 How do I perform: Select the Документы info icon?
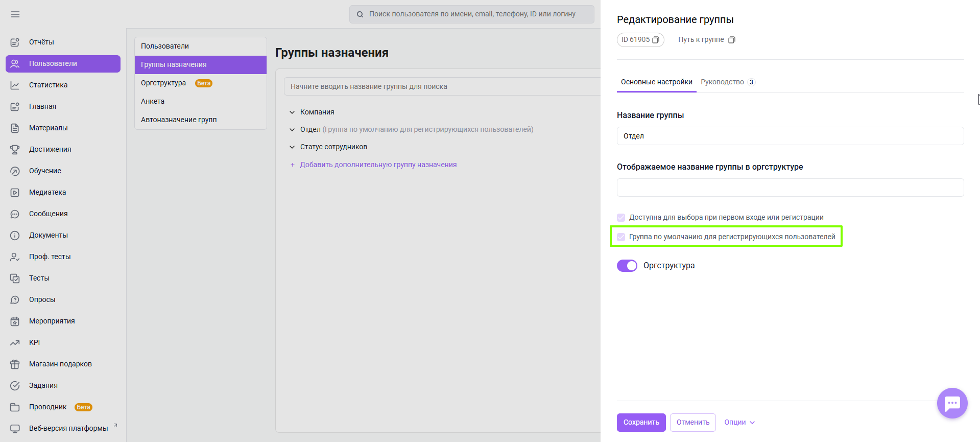click(15, 235)
